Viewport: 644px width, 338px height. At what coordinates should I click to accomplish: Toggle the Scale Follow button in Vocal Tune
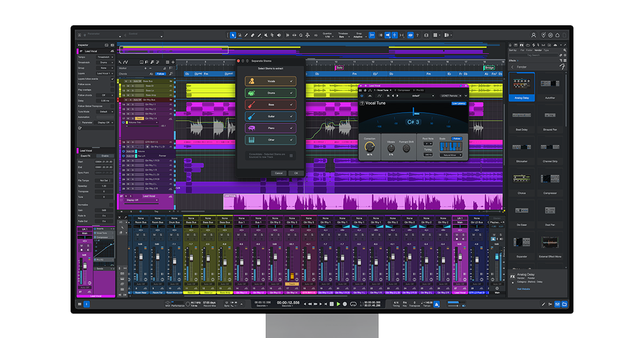[x=457, y=138]
